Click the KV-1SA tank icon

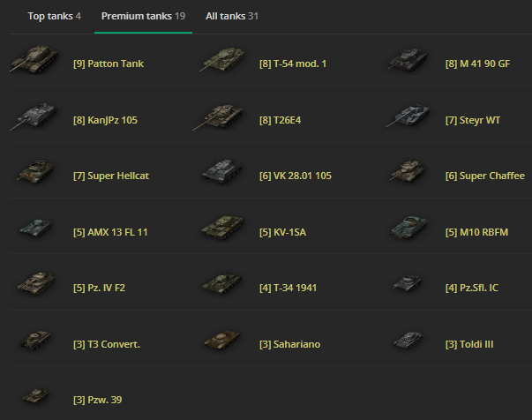tap(222, 228)
